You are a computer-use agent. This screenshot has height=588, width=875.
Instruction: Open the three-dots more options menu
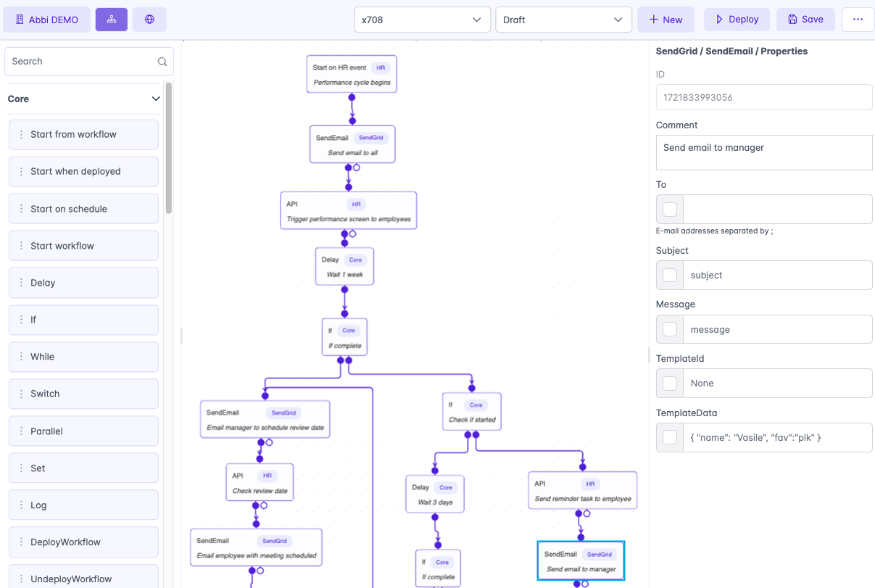coord(858,20)
